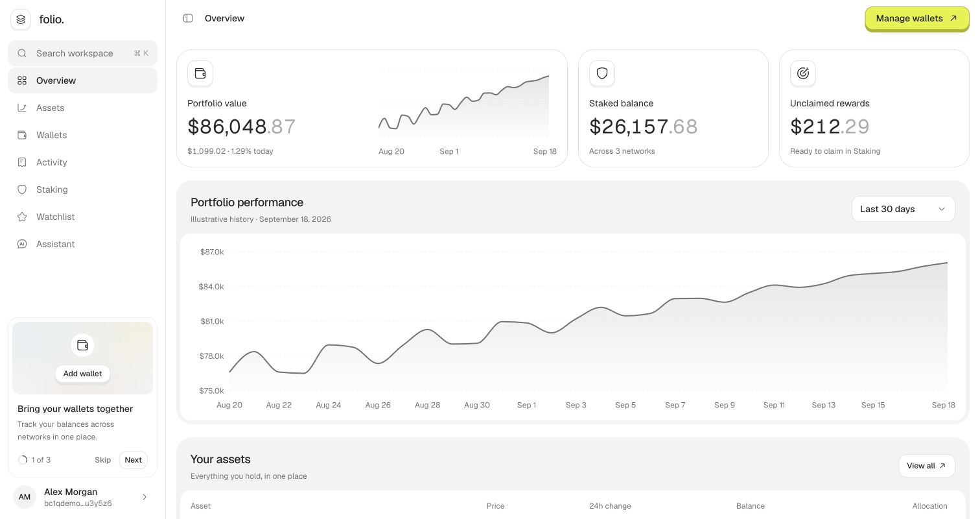Click the folio stacked-layers logo icon
The image size is (980, 519).
click(21, 19)
